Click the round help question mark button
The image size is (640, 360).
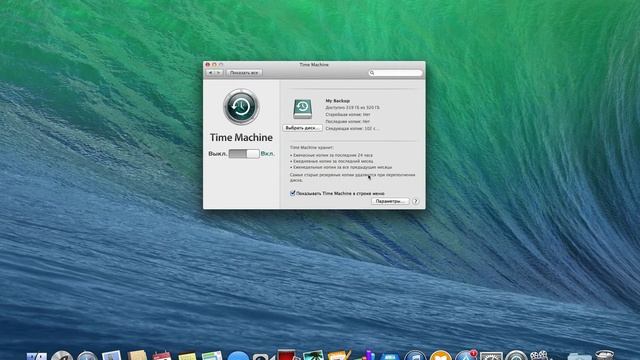(416, 201)
